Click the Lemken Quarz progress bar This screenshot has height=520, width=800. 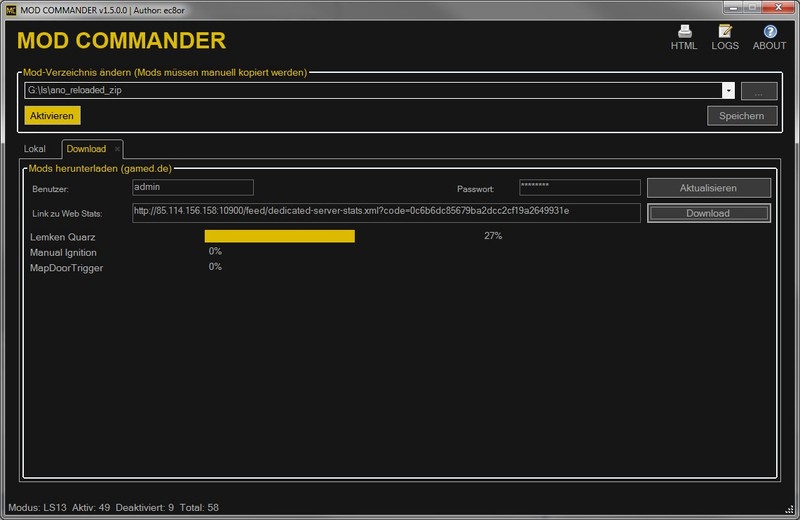[x=280, y=236]
